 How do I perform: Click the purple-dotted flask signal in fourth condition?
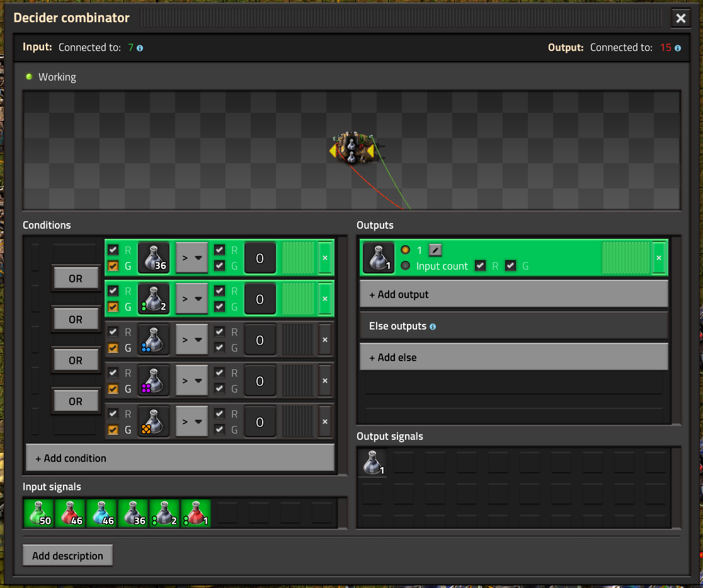tap(154, 381)
